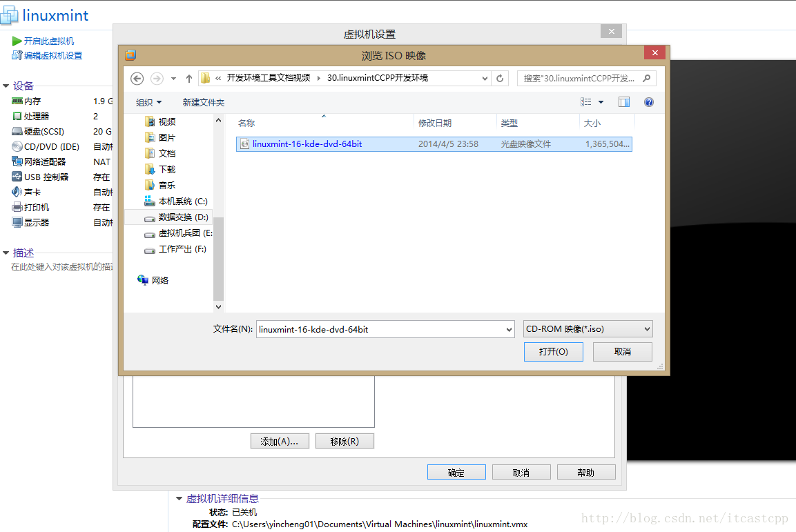Select drive 虚拟机兵团 (E:)

click(x=178, y=233)
